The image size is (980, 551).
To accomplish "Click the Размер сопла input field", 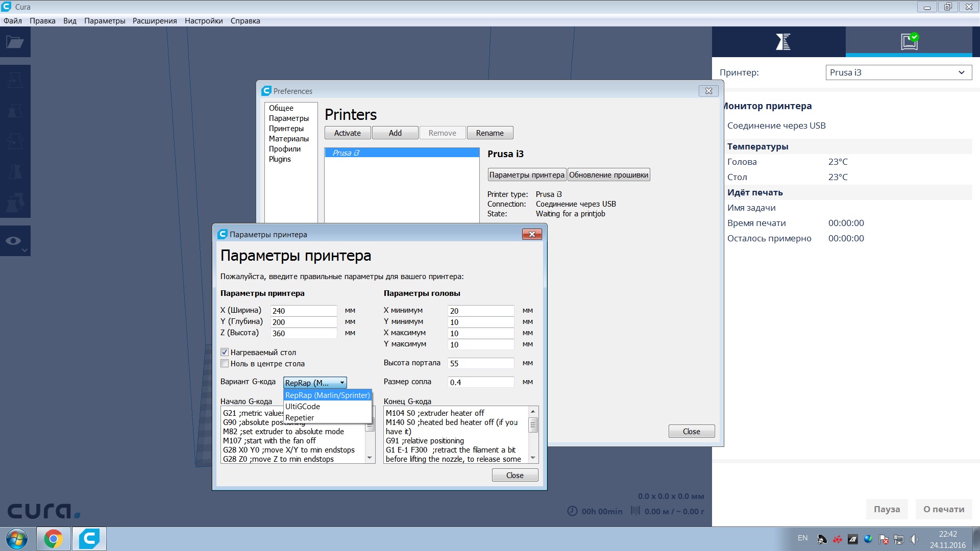I will tap(480, 382).
